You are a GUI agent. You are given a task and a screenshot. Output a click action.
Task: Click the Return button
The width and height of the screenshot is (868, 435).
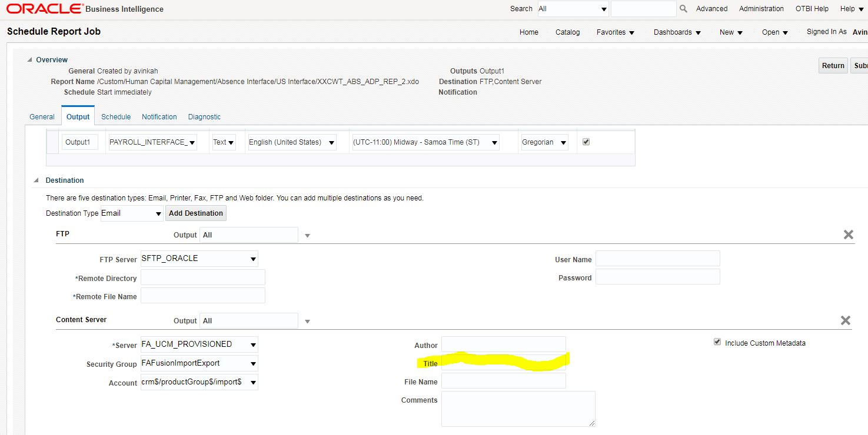[x=833, y=66]
